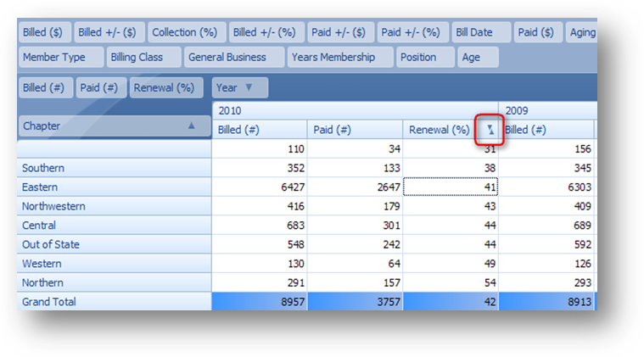Choose the Years Membership field
Viewport: 644px width, 357px height.
click(x=339, y=58)
